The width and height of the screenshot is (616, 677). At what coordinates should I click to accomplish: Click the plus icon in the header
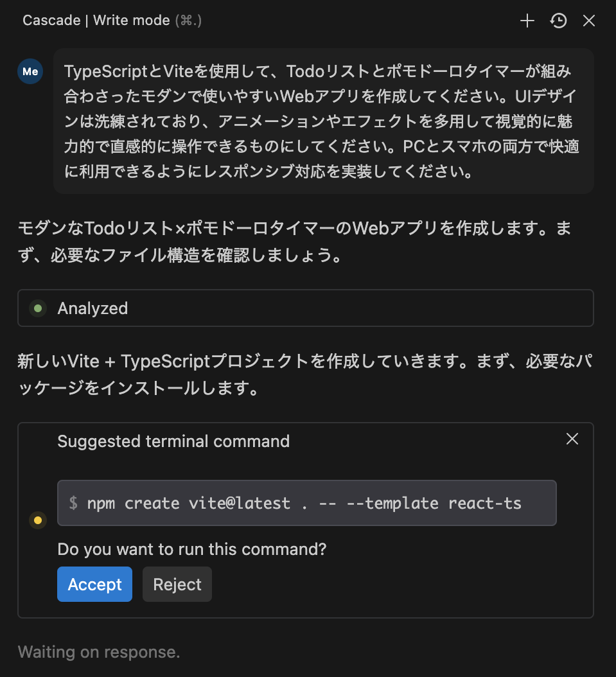(x=527, y=21)
